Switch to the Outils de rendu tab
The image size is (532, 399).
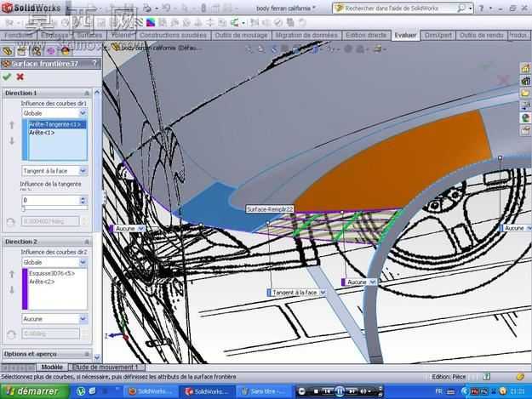click(481, 35)
